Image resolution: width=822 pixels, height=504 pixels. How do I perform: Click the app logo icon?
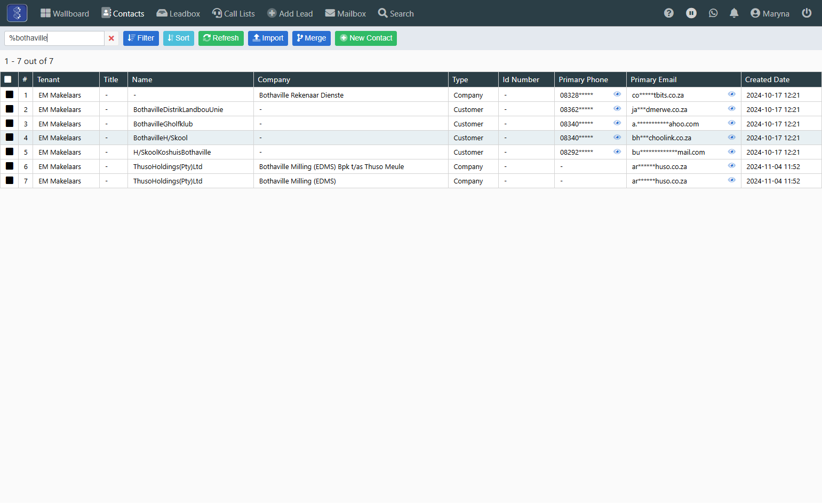pyautogui.click(x=17, y=13)
